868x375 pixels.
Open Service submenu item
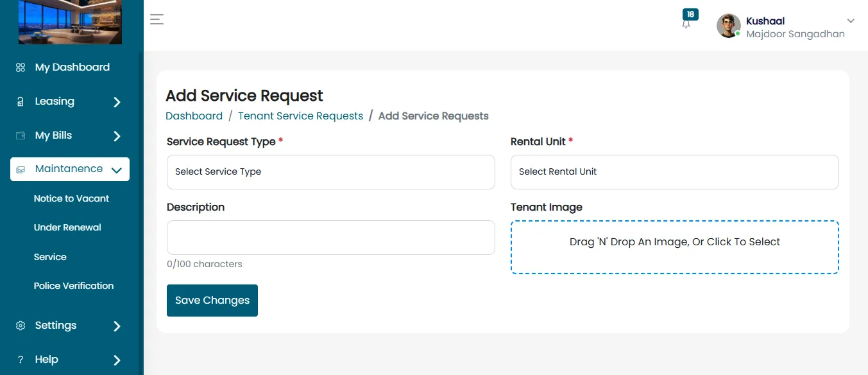pos(50,257)
